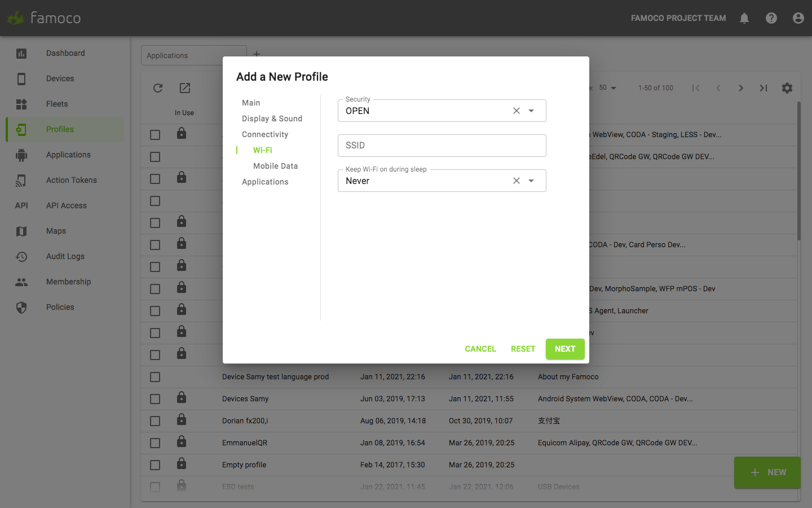Go to next page of results
The image size is (812, 508).
click(741, 88)
